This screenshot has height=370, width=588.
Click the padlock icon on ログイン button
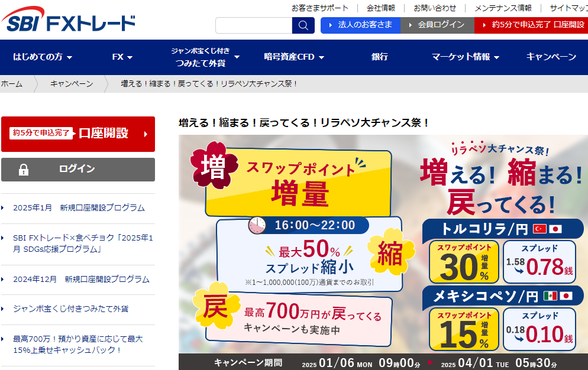(x=24, y=170)
